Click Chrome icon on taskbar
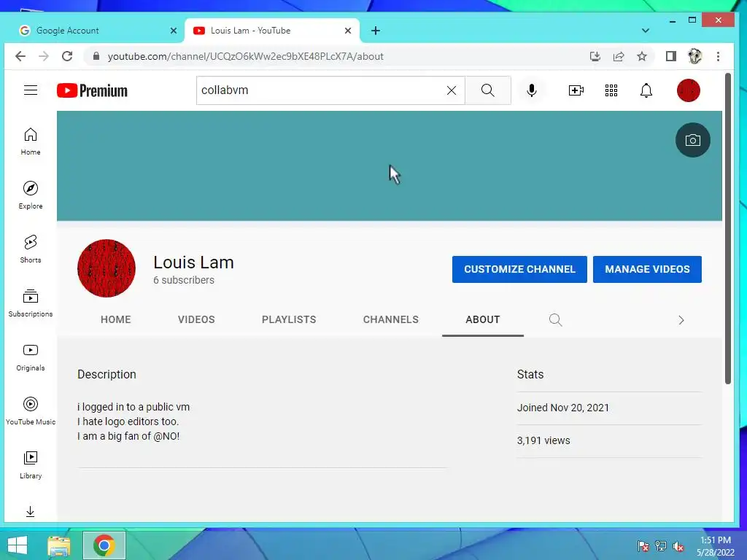The height and width of the screenshot is (560, 747). click(x=104, y=545)
